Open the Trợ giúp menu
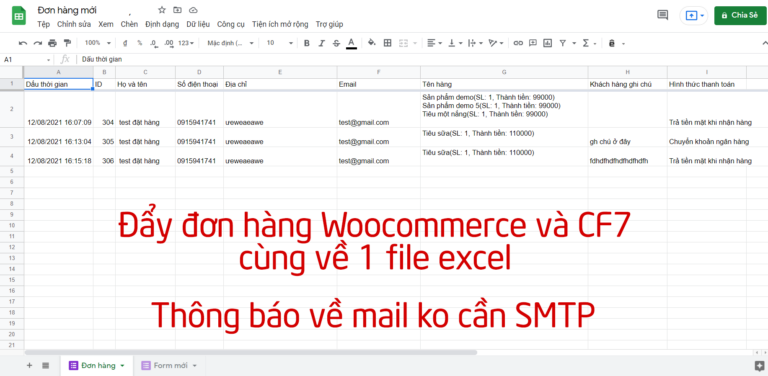Image resolution: width=768 pixels, height=376 pixels. (329, 24)
